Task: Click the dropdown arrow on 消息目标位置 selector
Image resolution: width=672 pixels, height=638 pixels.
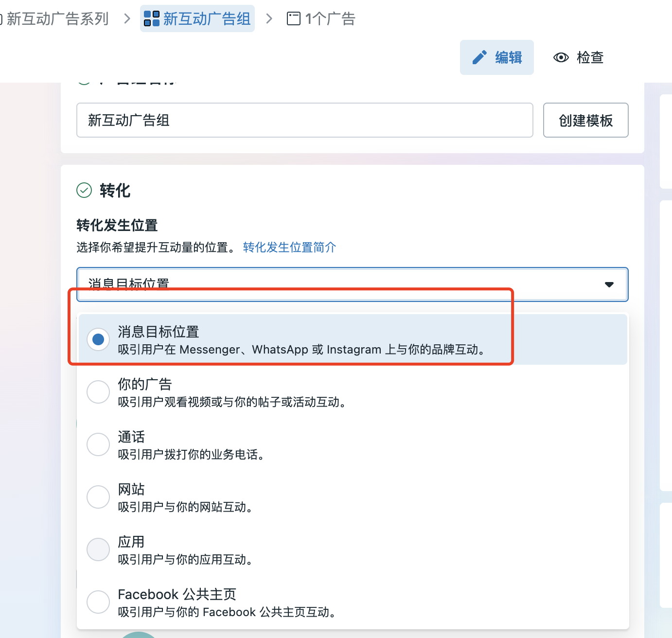Action: tap(609, 284)
